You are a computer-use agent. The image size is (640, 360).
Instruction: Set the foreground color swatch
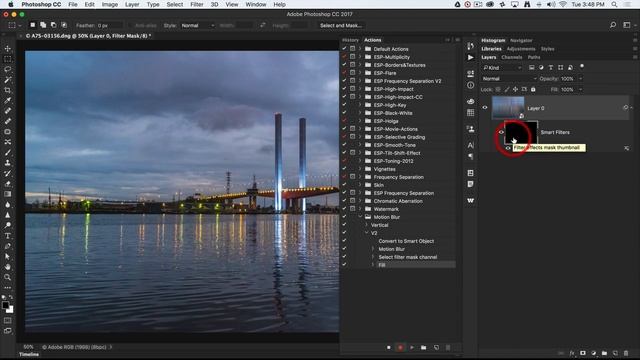(5, 304)
